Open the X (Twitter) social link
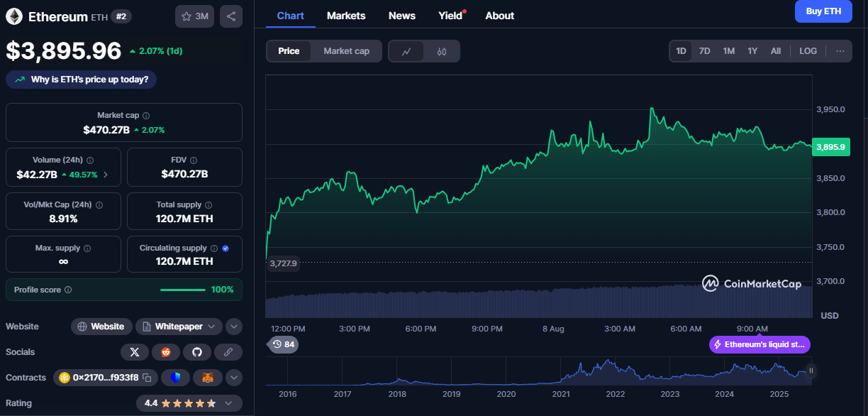Viewport: 868px width, 416px height. 135,352
